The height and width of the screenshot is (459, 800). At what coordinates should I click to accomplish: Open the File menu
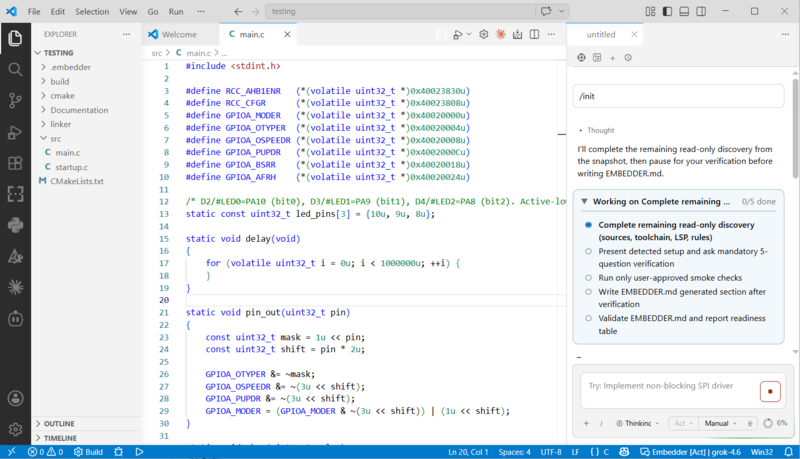34,11
